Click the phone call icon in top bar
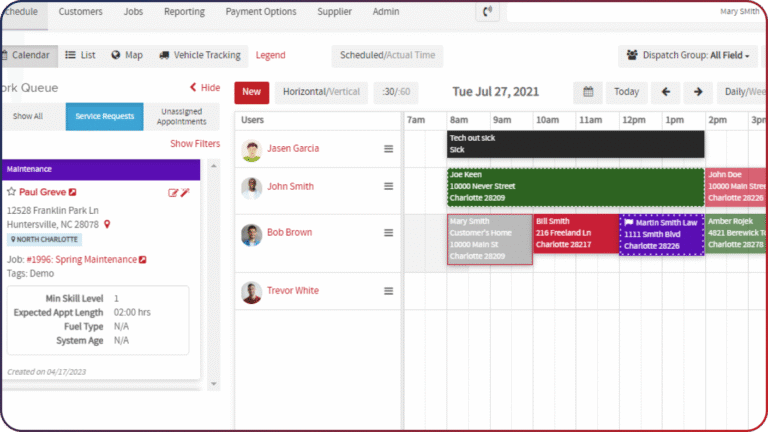The height and width of the screenshot is (432, 768). coord(487,11)
